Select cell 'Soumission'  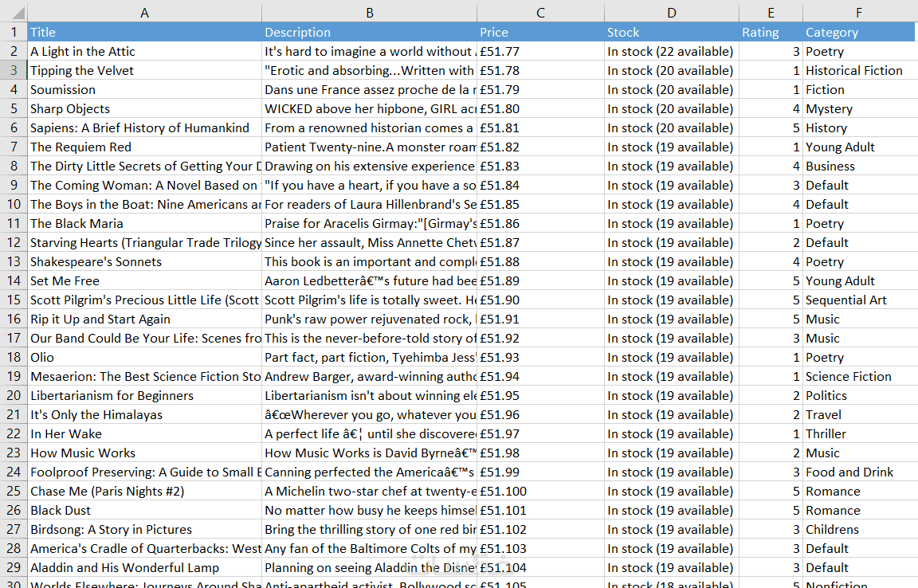144,89
